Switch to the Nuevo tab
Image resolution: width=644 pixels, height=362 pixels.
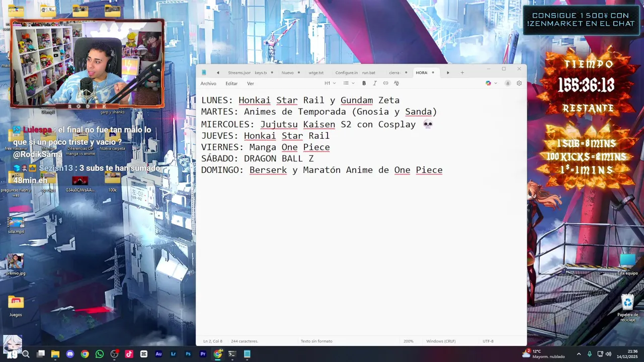[x=287, y=72]
